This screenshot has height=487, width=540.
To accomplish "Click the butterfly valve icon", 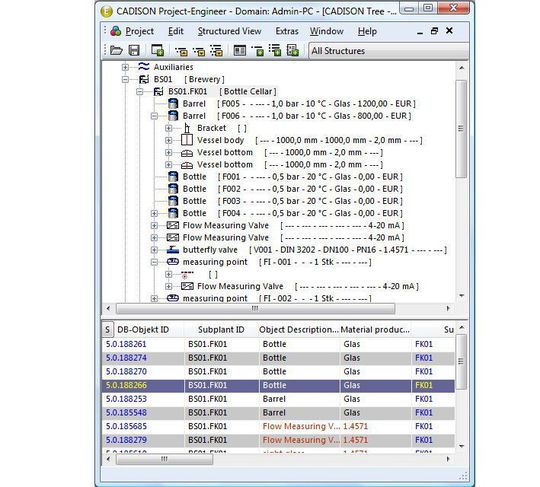I will pos(173,250).
